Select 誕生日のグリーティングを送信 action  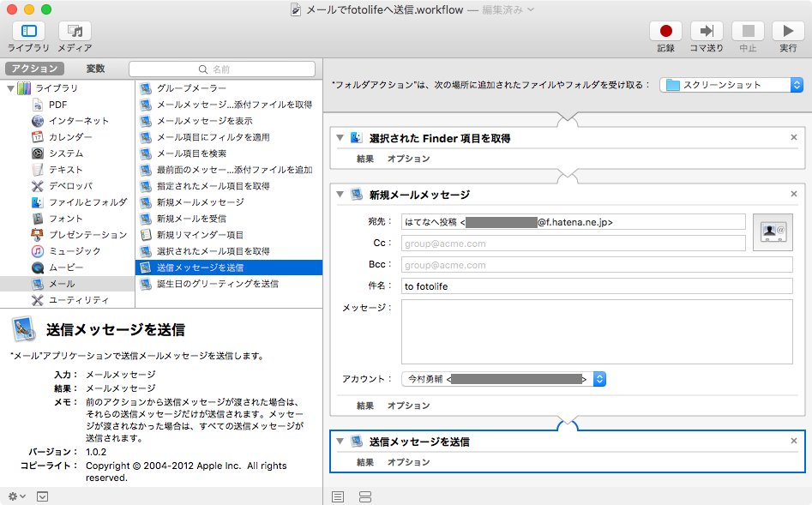click(228, 284)
